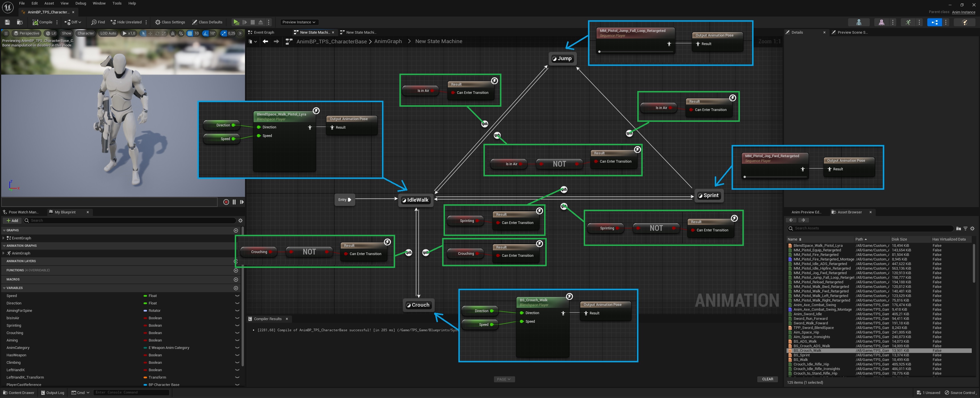The image size is (980, 398).
Task: Open Class Settings from toolbar
Action: 170,22
